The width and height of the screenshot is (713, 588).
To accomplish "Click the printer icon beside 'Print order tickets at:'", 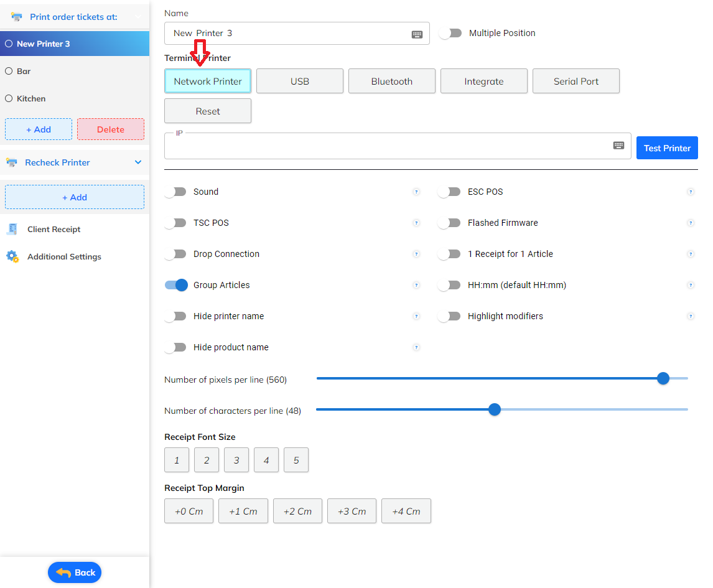I will (x=16, y=17).
